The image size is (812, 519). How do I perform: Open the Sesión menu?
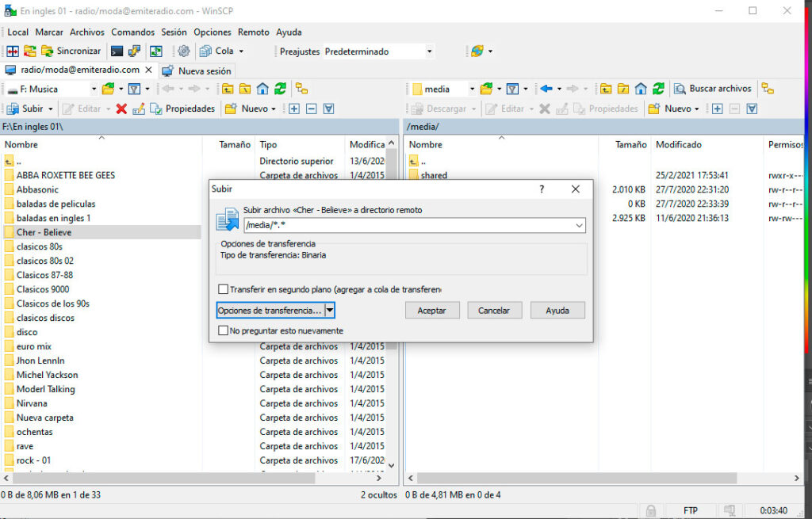[x=174, y=32]
